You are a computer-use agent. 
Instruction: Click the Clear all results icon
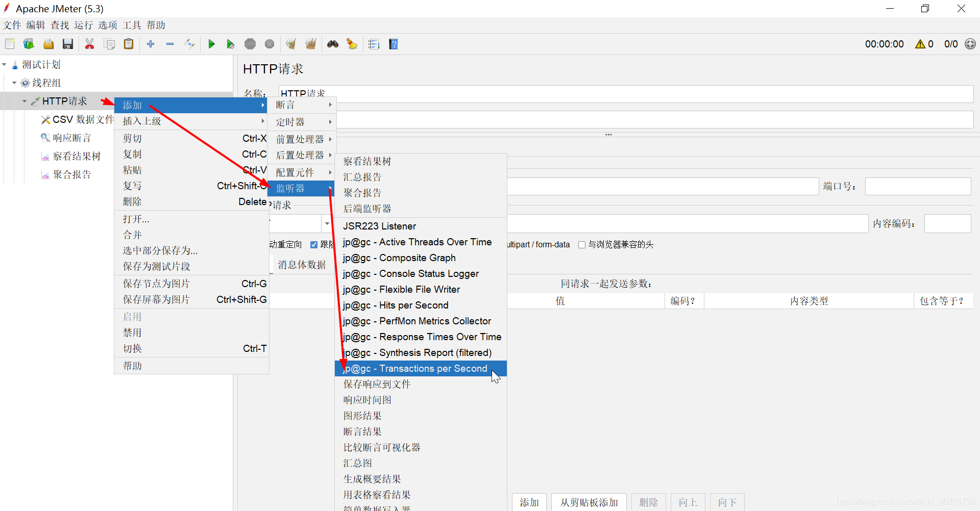(311, 44)
